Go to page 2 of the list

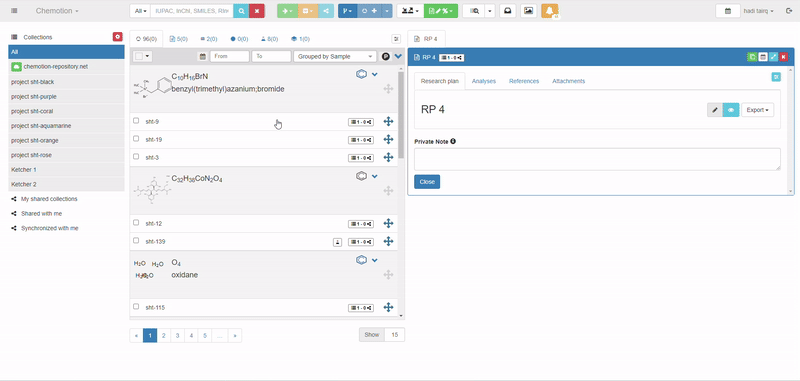(x=163, y=335)
